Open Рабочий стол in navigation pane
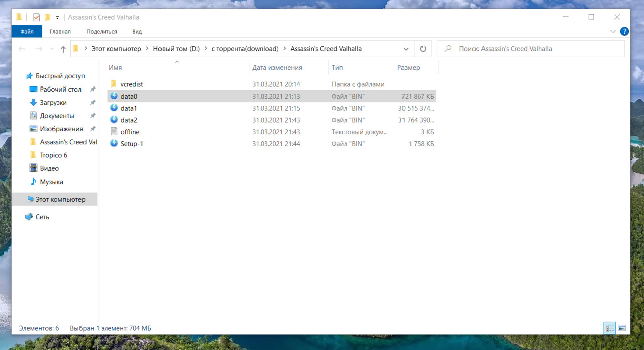 (60, 89)
